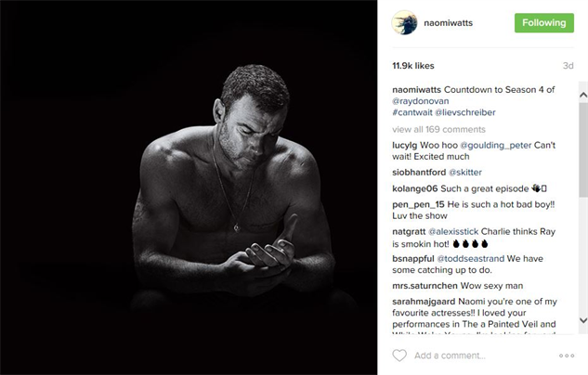
Task: Click the comments scrollbar down arrow
Action: (x=583, y=320)
